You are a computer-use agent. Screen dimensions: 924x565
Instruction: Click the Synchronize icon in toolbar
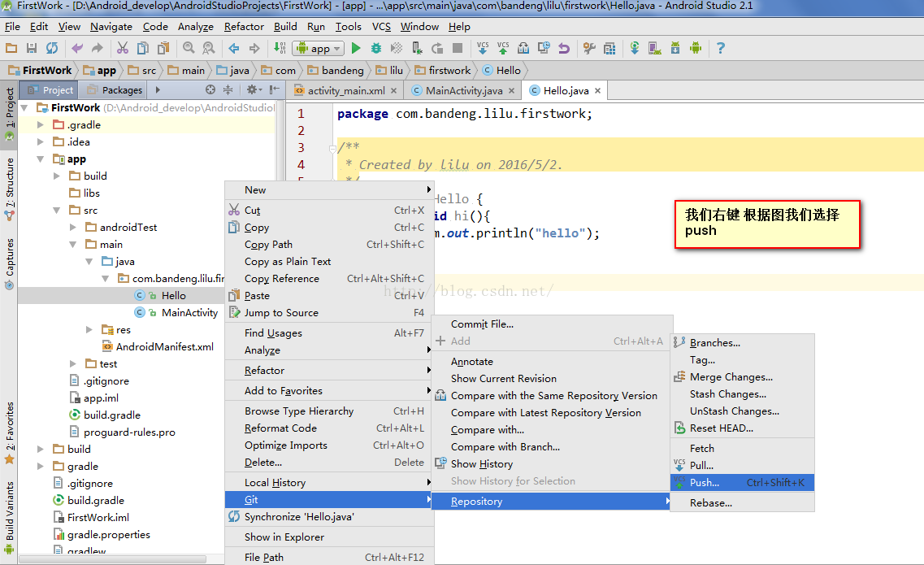(52, 49)
